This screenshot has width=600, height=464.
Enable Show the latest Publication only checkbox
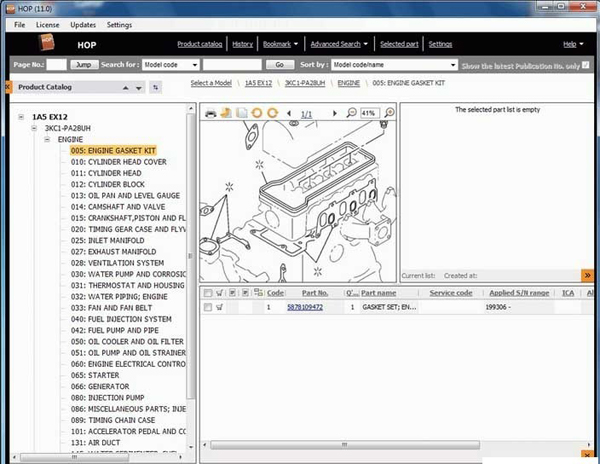[588, 65]
